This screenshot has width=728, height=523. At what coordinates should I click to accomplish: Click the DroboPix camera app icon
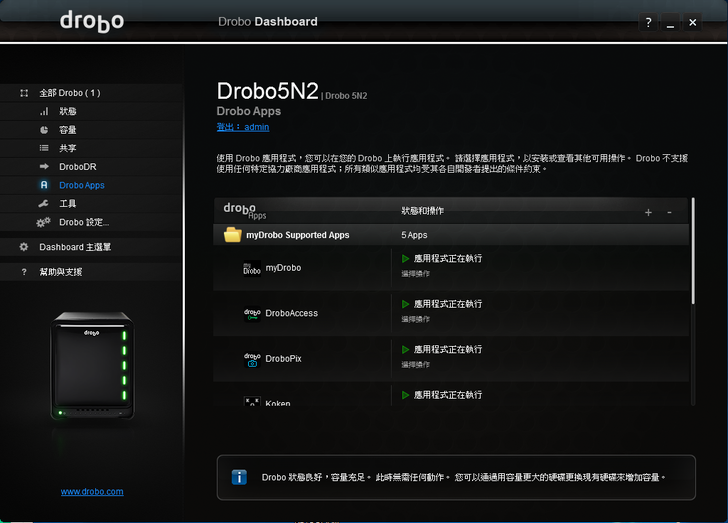[252, 359]
